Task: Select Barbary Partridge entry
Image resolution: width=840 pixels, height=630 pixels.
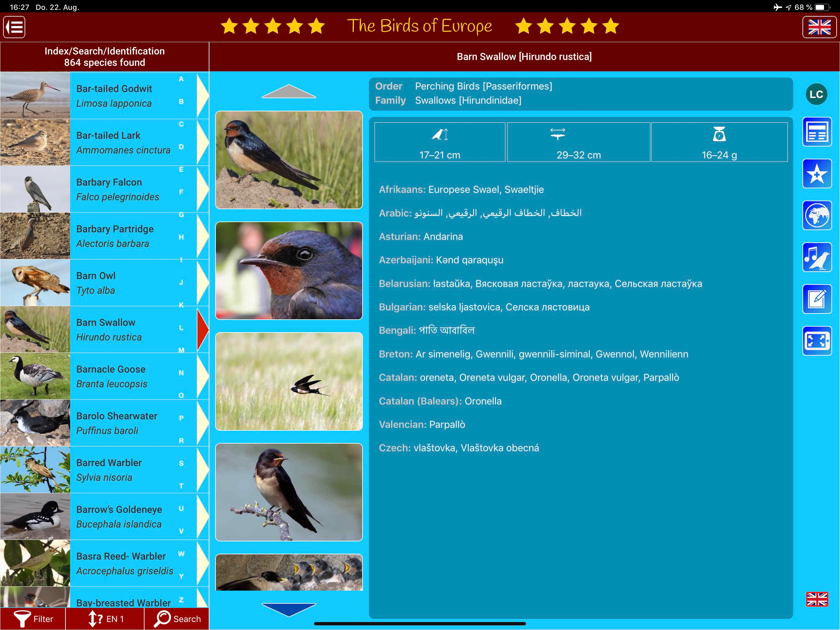Action: tap(105, 236)
